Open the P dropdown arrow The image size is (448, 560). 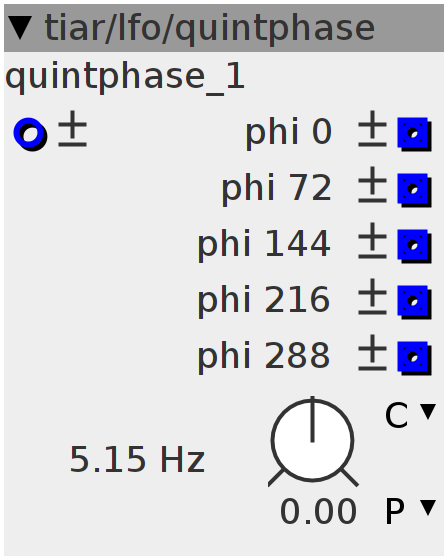coord(428,508)
